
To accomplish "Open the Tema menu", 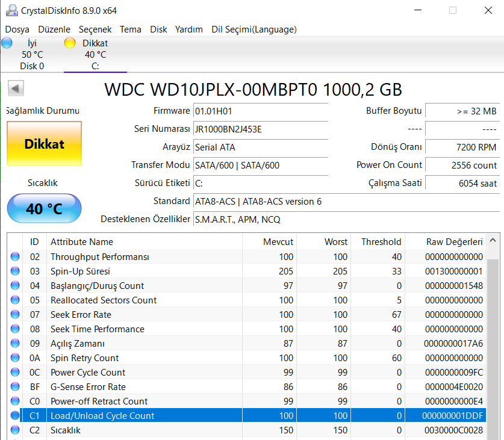I will click(131, 29).
